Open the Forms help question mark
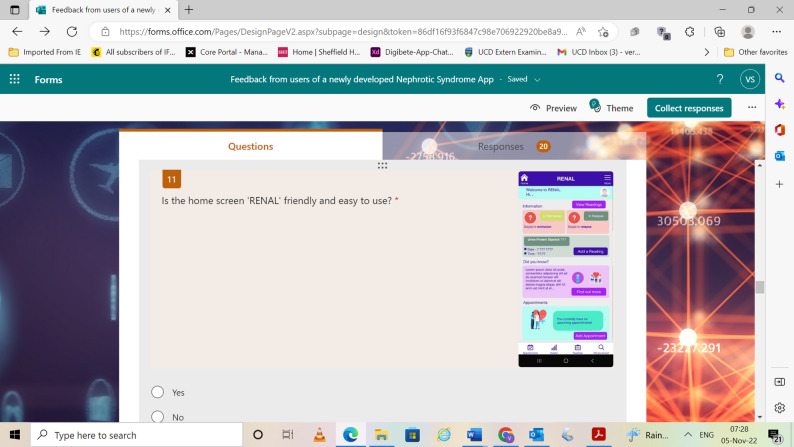Screen dimensions: 794x447 pos(720,79)
